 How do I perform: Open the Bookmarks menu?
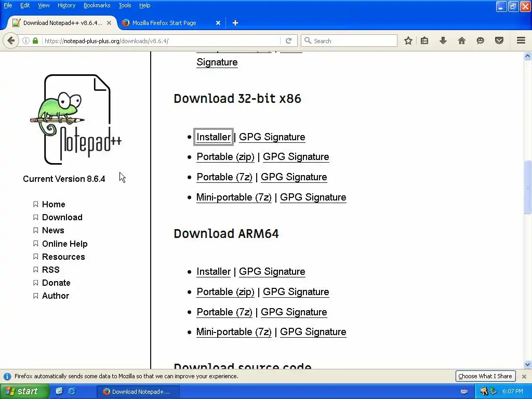[x=97, y=5]
